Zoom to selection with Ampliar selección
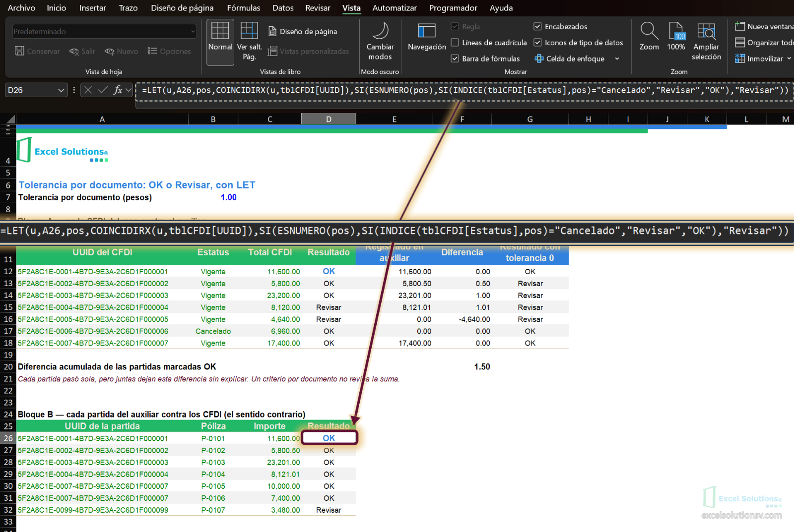Image resolution: width=794 pixels, height=532 pixels. [x=706, y=42]
